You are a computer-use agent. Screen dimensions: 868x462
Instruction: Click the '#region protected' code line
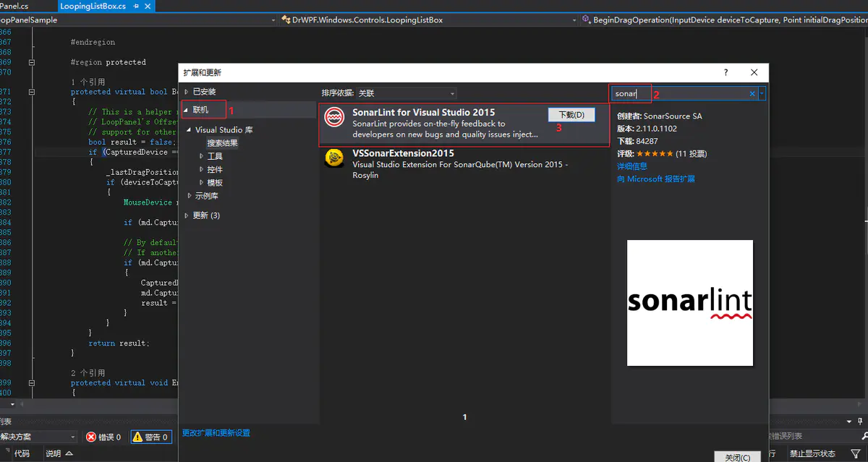[109, 62]
